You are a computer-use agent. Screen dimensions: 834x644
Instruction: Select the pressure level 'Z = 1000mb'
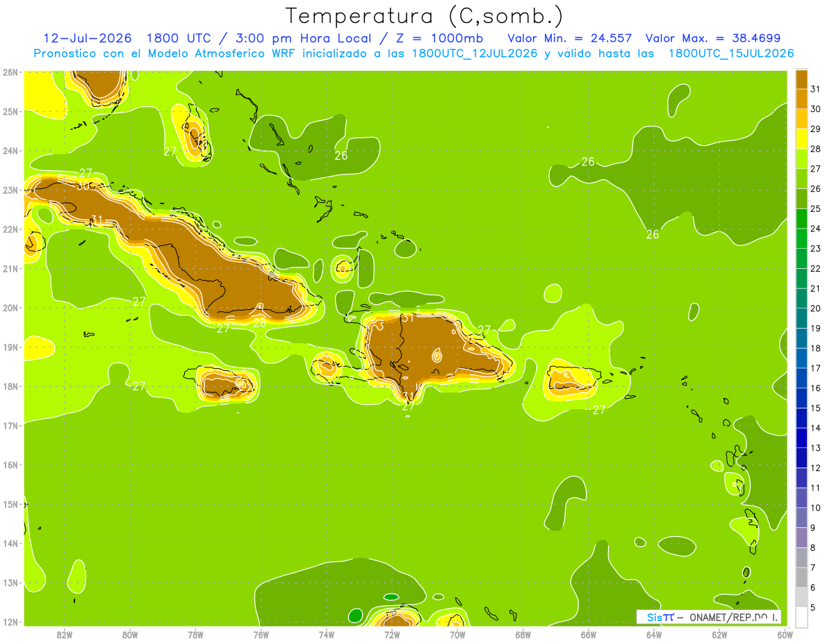pyautogui.click(x=436, y=38)
